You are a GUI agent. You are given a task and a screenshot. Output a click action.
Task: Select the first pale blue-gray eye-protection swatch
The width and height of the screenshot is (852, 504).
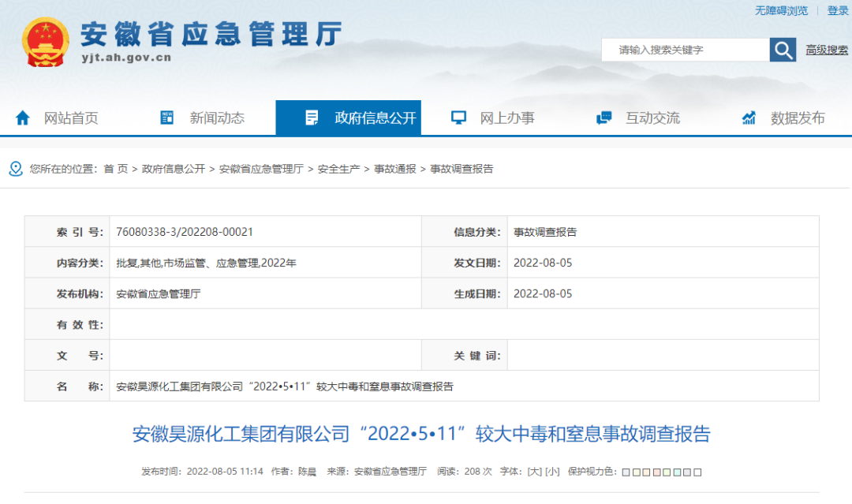pos(626,472)
